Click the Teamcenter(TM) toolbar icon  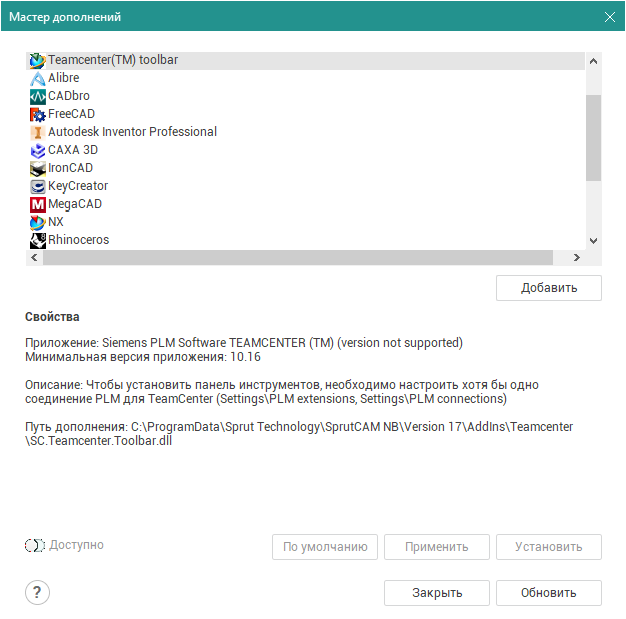click(38, 61)
